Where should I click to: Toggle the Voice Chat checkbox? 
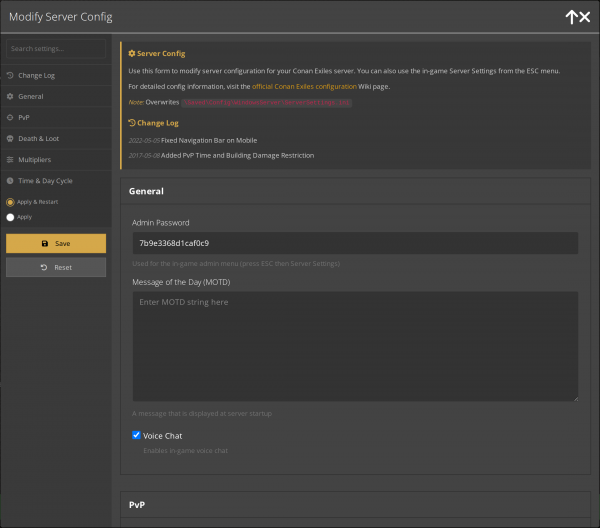point(136,435)
